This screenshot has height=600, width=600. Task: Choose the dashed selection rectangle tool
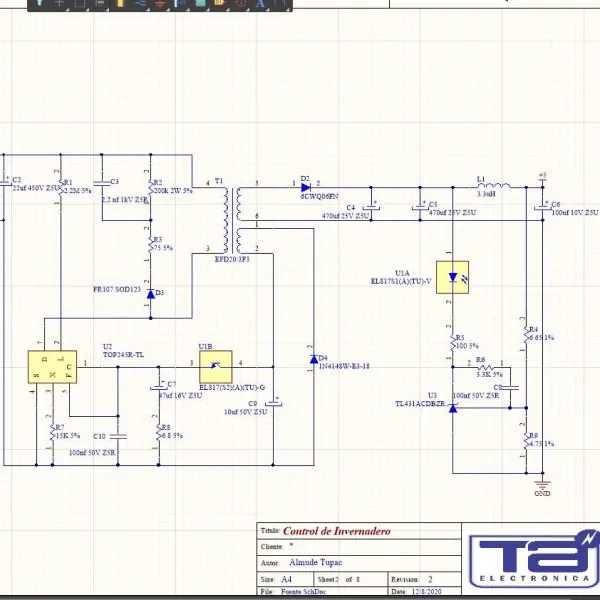pos(80,3)
